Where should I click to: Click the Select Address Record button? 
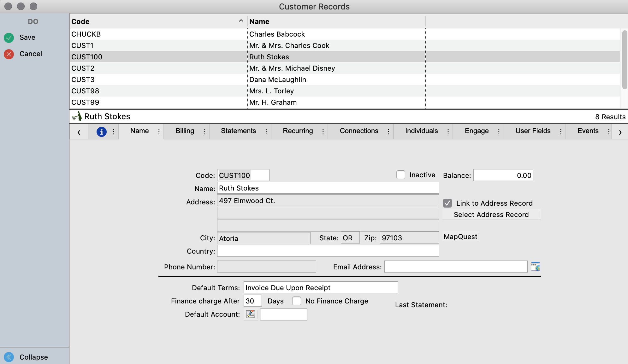click(491, 214)
